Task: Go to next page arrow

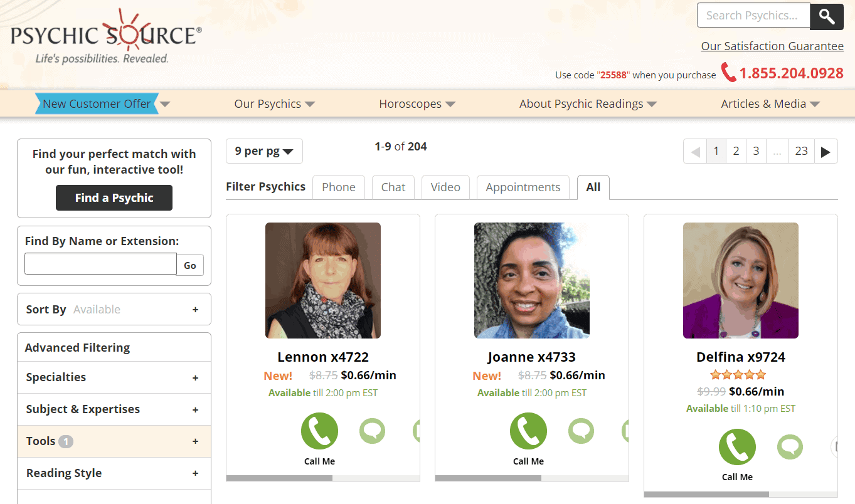Action: coord(826,151)
